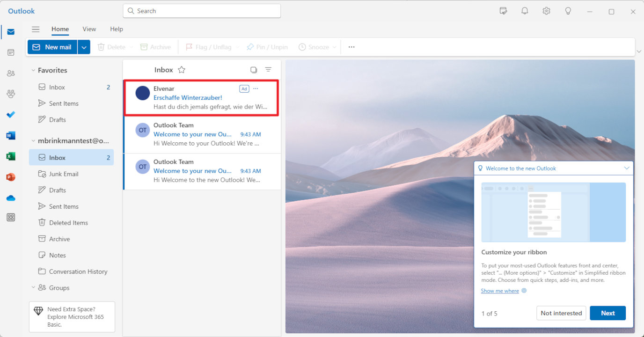Image resolution: width=644 pixels, height=337 pixels.
Task: Advance the tour with the Next button
Action: coord(607,313)
